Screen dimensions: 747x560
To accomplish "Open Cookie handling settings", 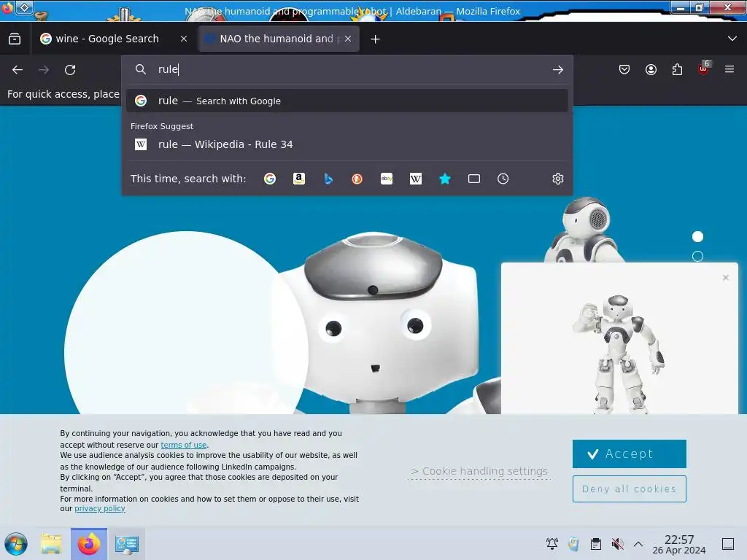I will (479, 471).
